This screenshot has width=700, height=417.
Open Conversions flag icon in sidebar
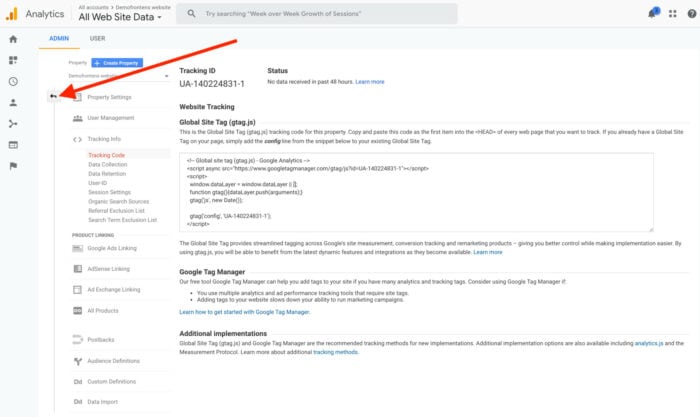[x=13, y=166]
